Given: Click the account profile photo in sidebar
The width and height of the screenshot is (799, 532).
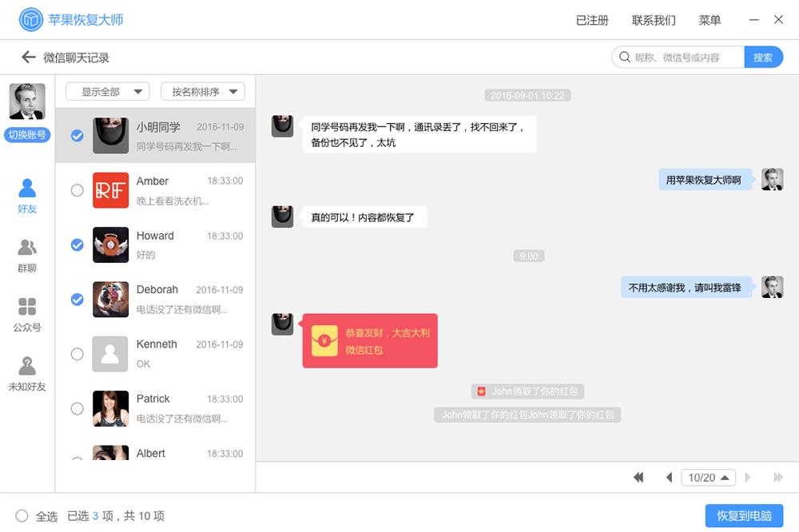Looking at the screenshot, I should pos(27,101).
